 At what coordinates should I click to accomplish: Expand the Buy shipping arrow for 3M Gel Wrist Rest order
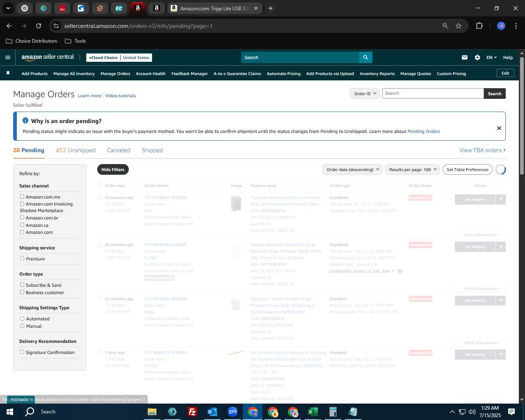pyautogui.click(x=501, y=354)
